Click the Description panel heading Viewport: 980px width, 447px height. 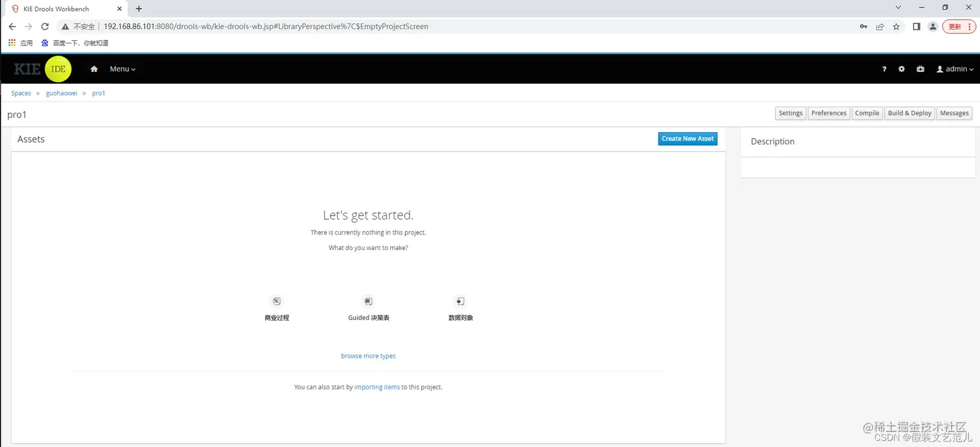773,141
